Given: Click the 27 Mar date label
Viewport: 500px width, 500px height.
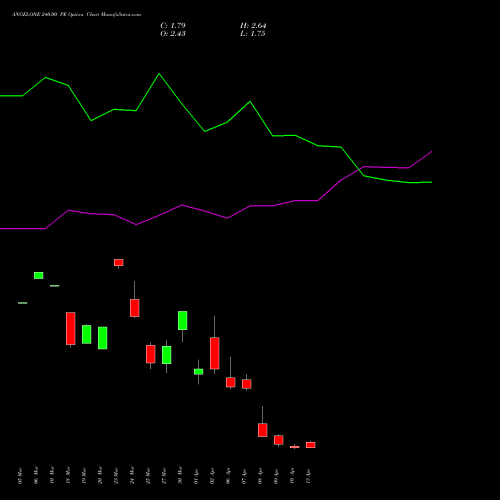Looking at the screenshot, I should [164, 476].
